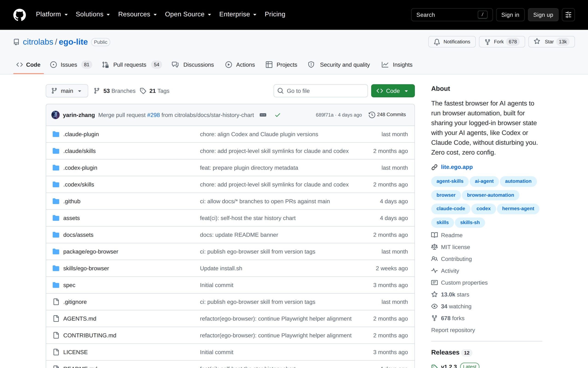Open pull request #298 link
Image resolution: width=588 pixels, height=368 pixels.
click(154, 115)
